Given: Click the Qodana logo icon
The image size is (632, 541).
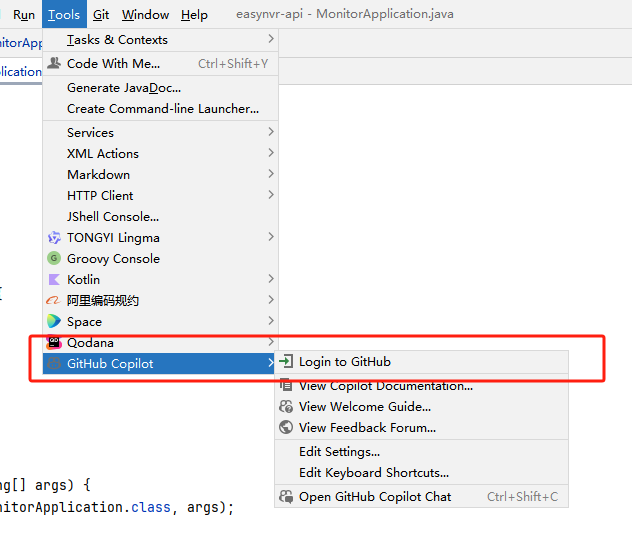Looking at the screenshot, I should click(54, 342).
